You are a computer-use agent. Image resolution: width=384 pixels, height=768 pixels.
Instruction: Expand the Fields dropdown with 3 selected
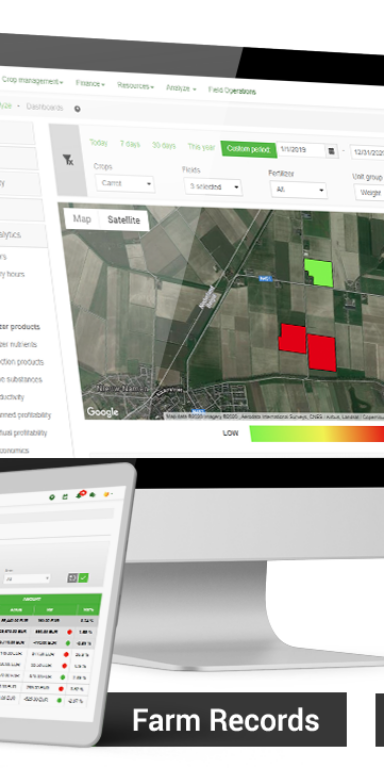[x=213, y=187]
